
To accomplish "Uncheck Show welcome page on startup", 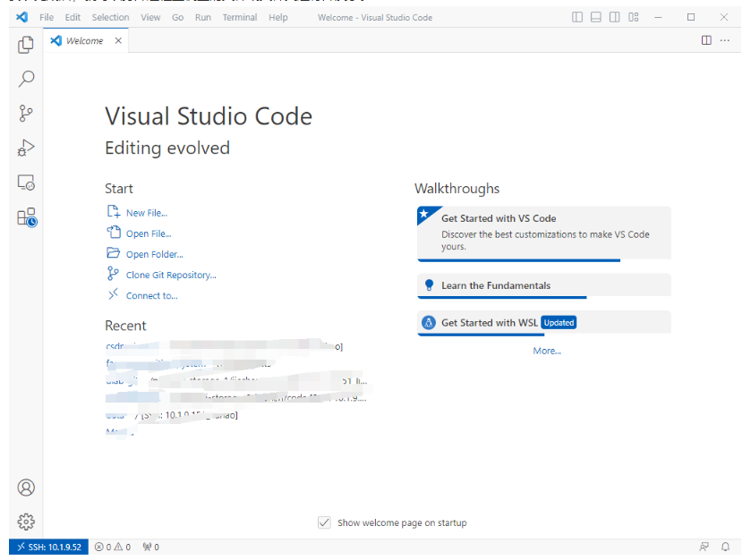I will click(x=324, y=522).
